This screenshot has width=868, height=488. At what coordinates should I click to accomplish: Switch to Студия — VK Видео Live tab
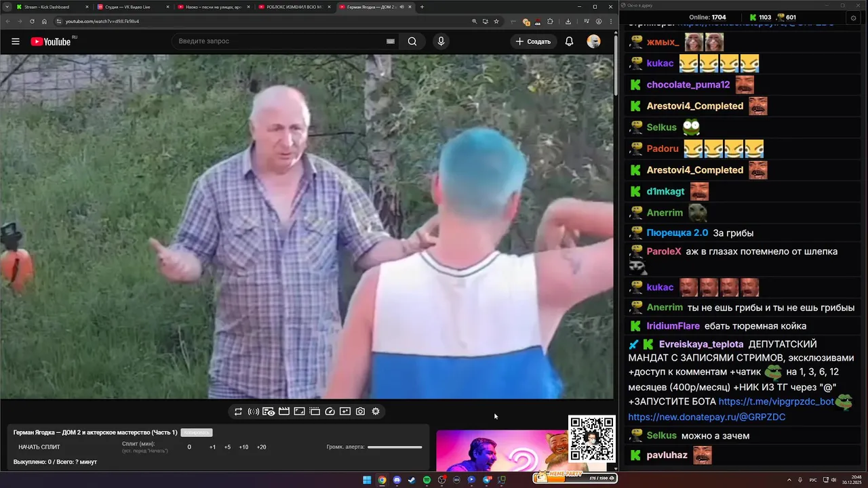(x=132, y=7)
